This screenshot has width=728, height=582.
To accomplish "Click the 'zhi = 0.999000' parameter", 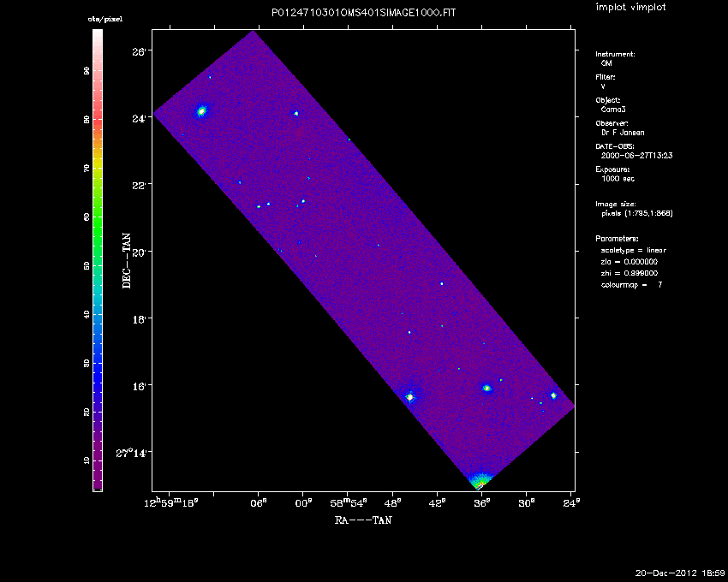I will coord(630,273).
